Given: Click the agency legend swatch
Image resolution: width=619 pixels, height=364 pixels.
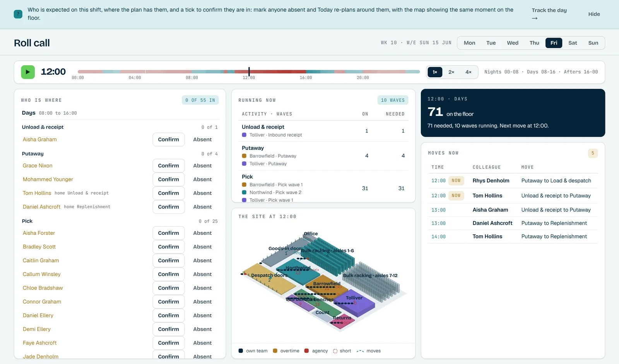Looking at the screenshot, I should click(x=306, y=351).
